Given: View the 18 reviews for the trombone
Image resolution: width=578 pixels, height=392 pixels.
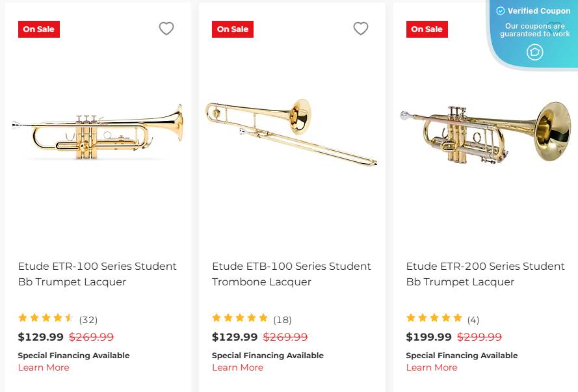Looking at the screenshot, I should click(282, 319).
